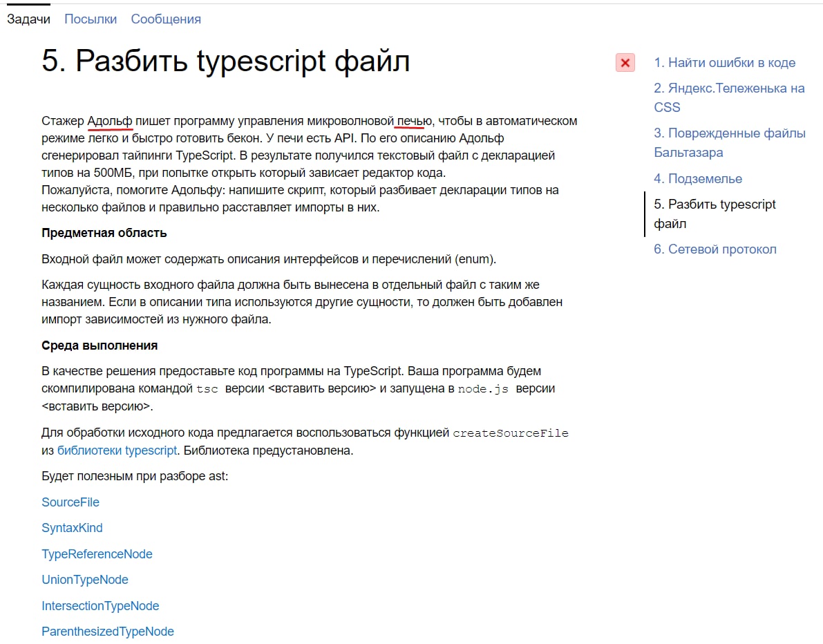
Task: Follow the библиотеки typescript link
Action: tap(117, 451)
